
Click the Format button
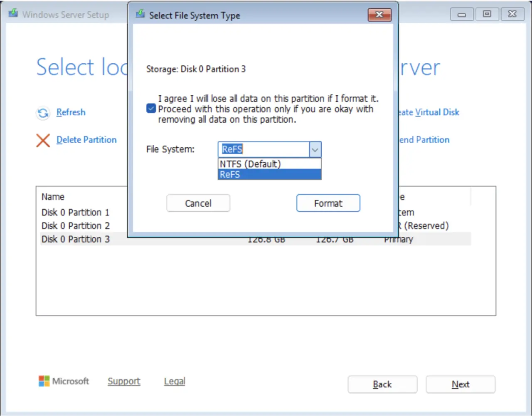pyautogui.click(x=328, y=203)
